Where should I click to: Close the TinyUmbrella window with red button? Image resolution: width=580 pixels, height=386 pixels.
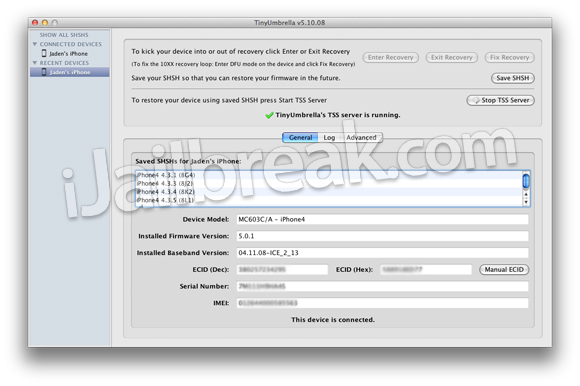tap(35, 23)
